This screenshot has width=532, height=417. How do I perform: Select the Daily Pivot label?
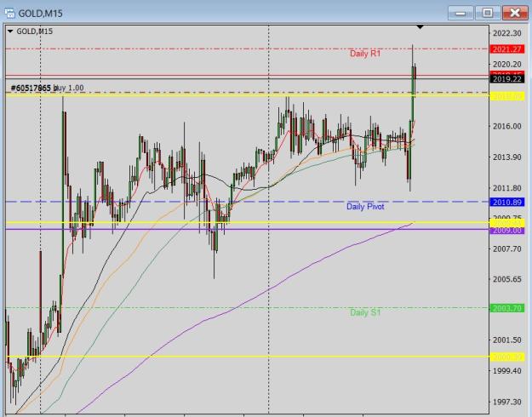[x=365, y=207]
